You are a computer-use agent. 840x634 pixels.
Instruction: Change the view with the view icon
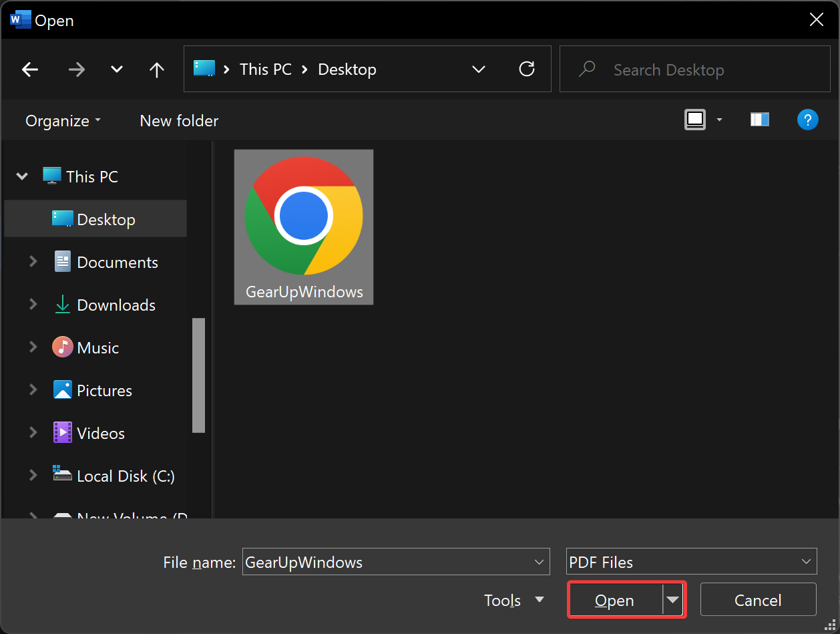(695, 120)
